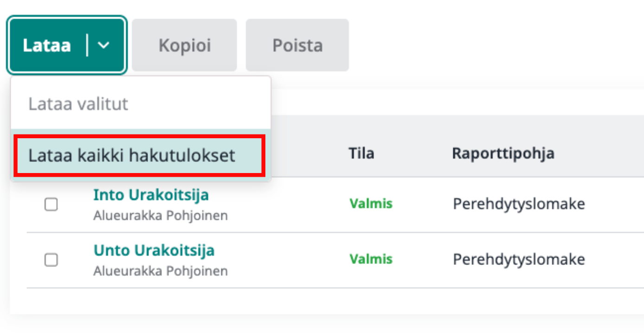This screenshot has width=644, height=334.
Task: Click the Kopioi button
Action: pos(185,45)
